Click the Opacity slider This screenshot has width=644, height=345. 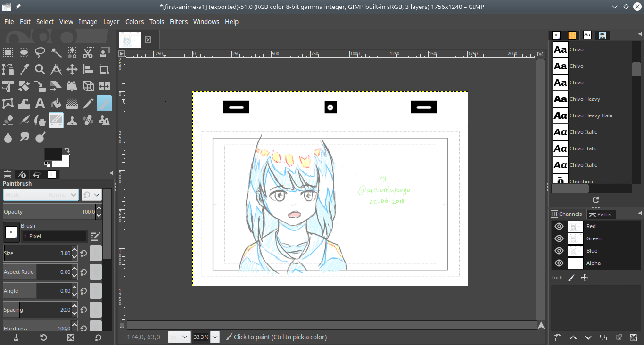click(49, 212)
